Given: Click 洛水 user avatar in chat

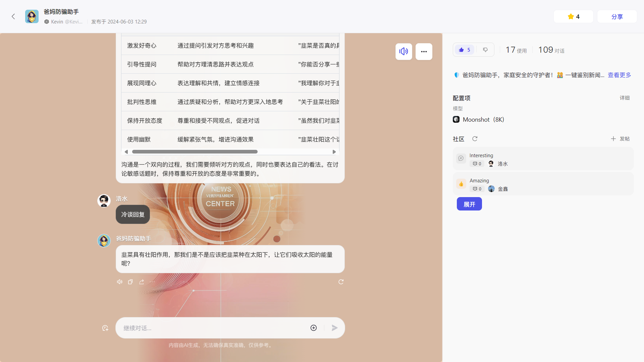Looking at the screenshot, I should tap(104, 201).
